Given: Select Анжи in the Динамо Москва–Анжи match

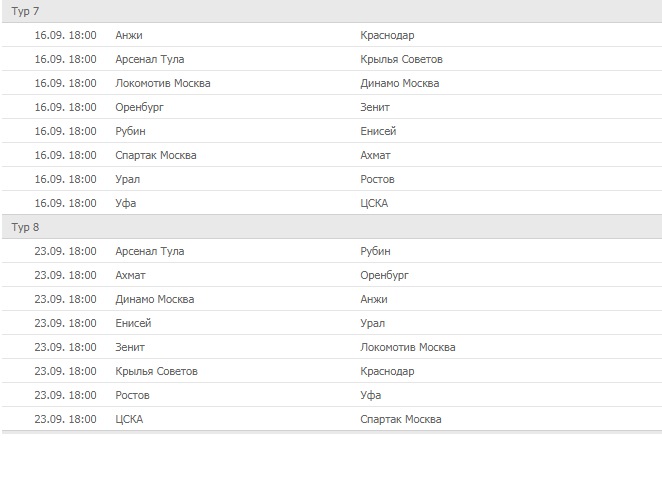Looking at the screenshot, I should pos(374,299).
